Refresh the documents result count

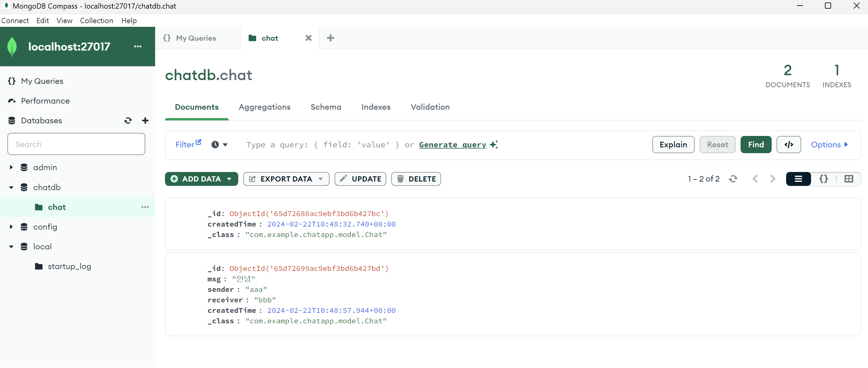pos(733,179)
